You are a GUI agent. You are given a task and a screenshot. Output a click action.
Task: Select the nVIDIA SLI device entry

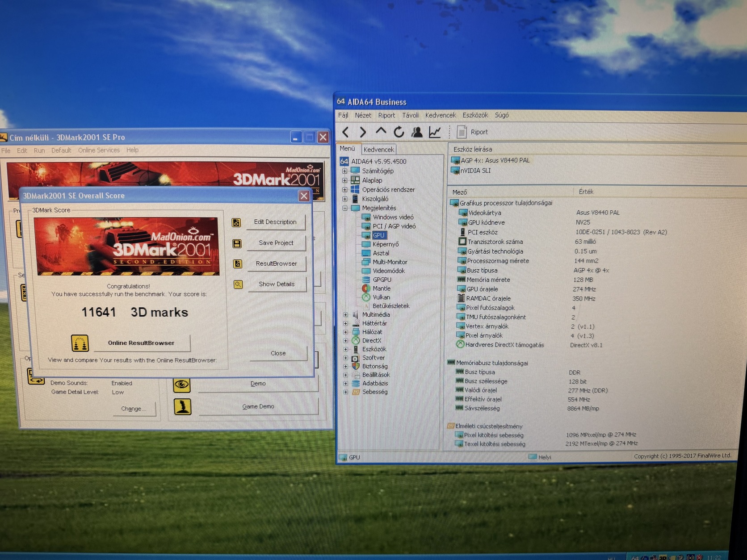click(x=471, y=171)
